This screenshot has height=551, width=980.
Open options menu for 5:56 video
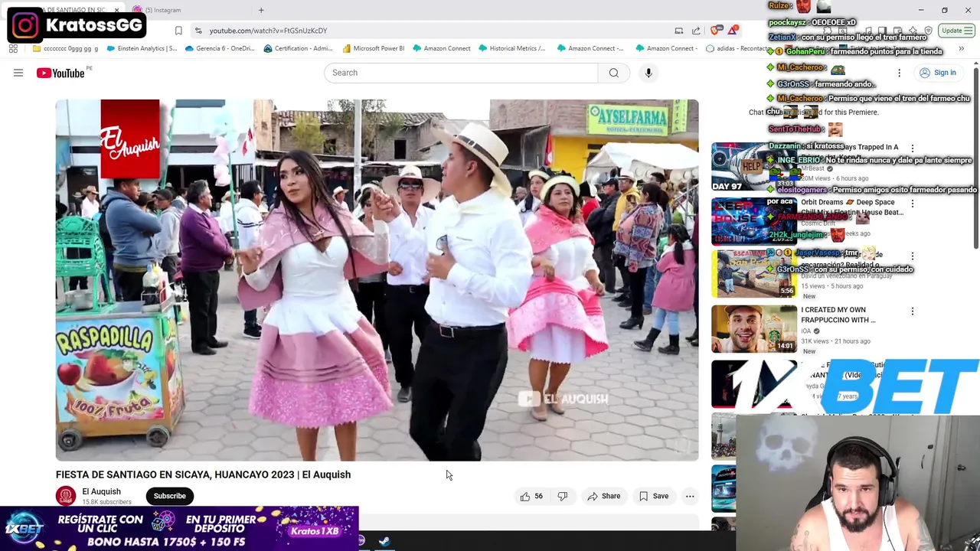(912, 256)
